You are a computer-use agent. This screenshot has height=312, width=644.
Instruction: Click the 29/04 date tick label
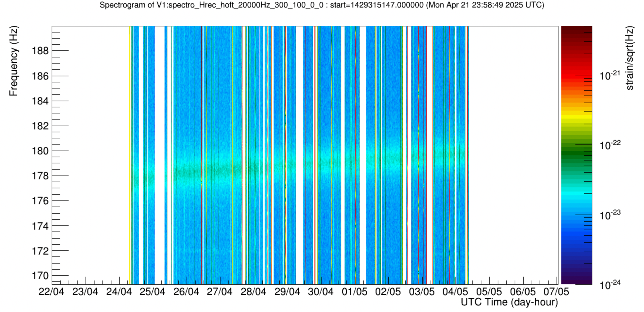tap(287, 292)
